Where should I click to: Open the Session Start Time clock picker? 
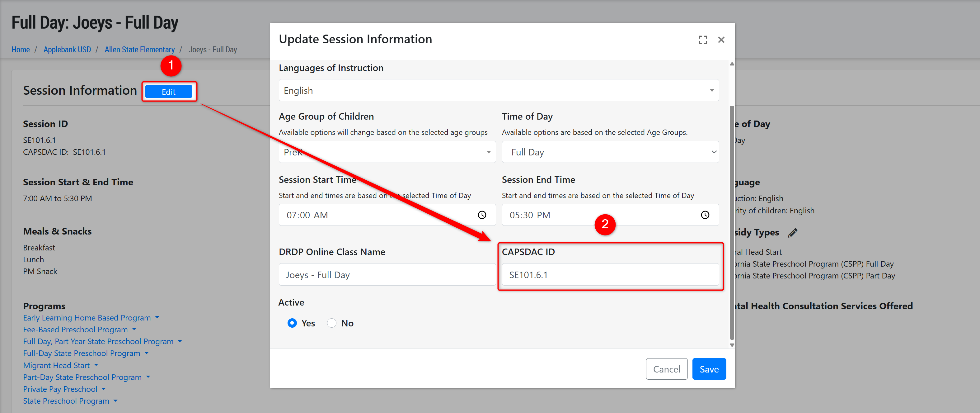(482, 215)
